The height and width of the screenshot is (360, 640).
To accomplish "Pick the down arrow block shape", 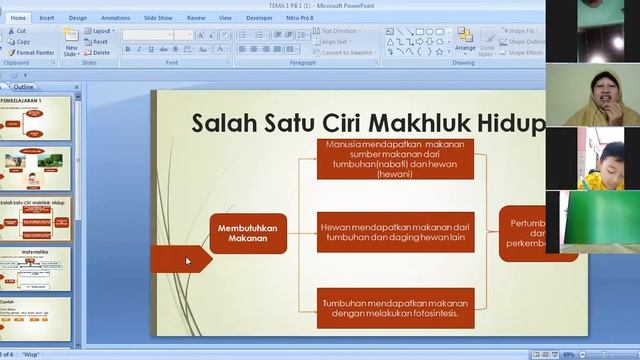I will (x=429, y=42).
